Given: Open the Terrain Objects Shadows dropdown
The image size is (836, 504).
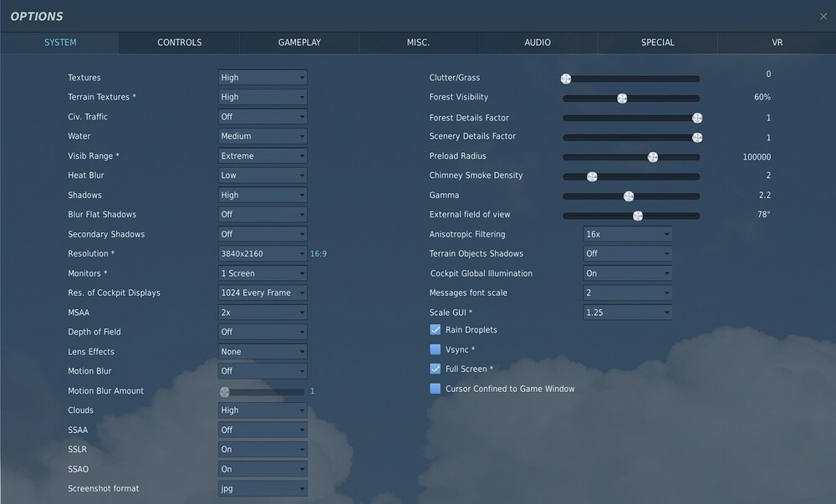Looking at the screenshot, I should (x=628, y=253).
